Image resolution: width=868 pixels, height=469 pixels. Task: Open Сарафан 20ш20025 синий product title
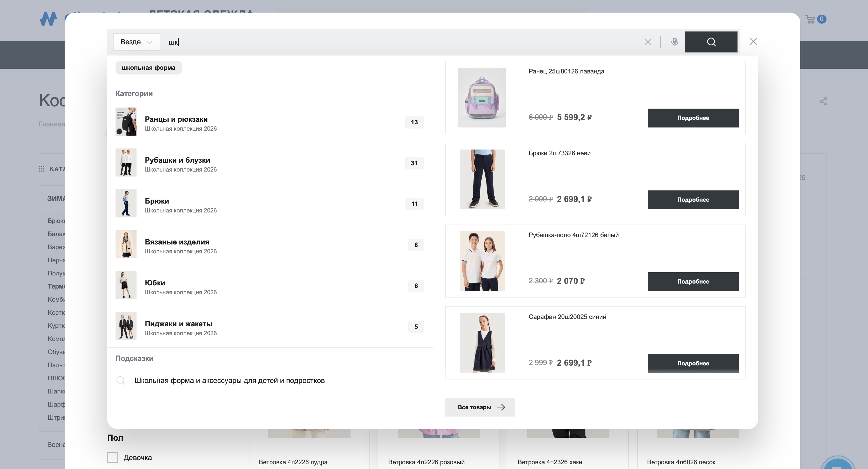click(567, 317)
